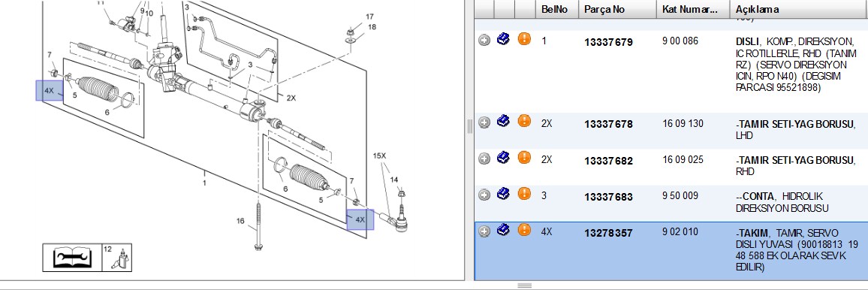The image size is (868, 290).
Task: Click orange warning icon for part 13337683
Action: click(x=524, y=194)
